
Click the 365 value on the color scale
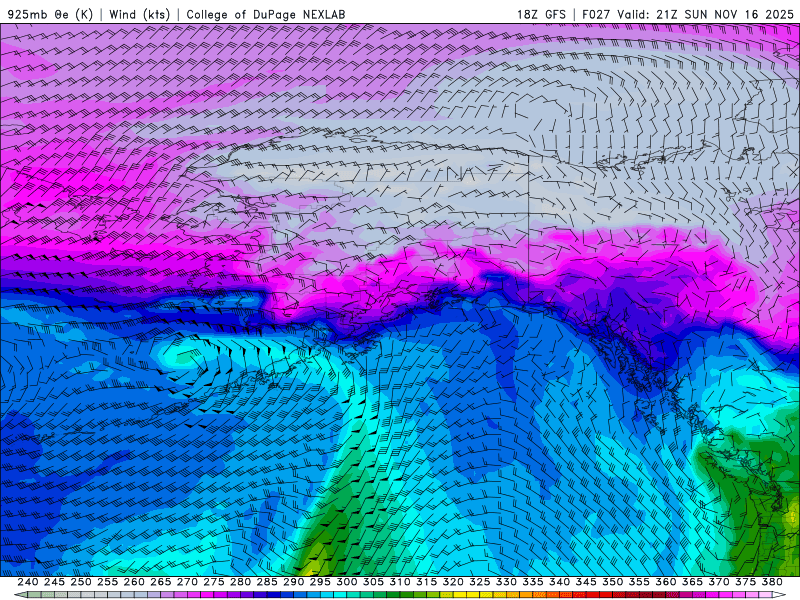[692, 582]
